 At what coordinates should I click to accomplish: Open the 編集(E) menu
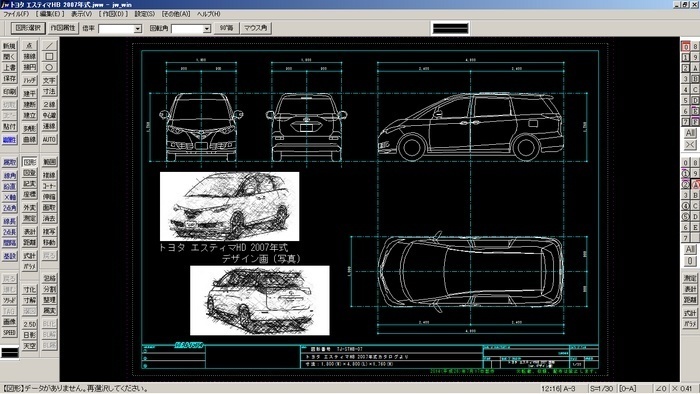pyautogui.click(x=50, y=14)
